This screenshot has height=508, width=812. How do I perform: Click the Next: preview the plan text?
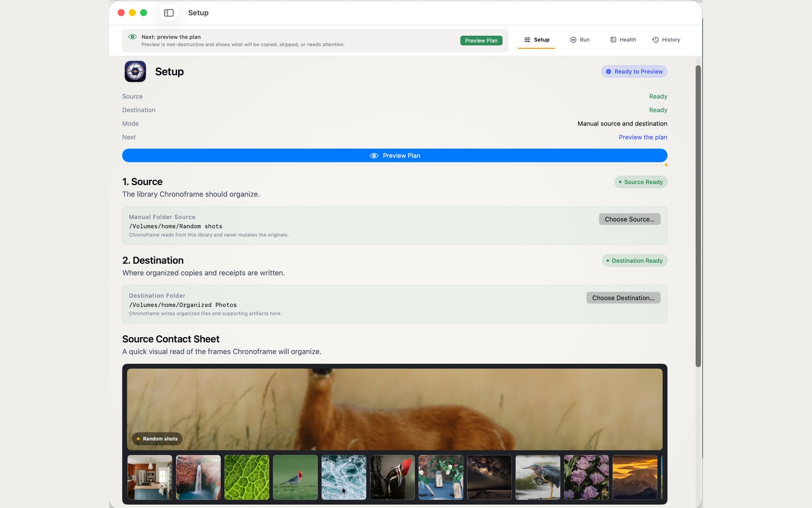[x=171, y=37]
